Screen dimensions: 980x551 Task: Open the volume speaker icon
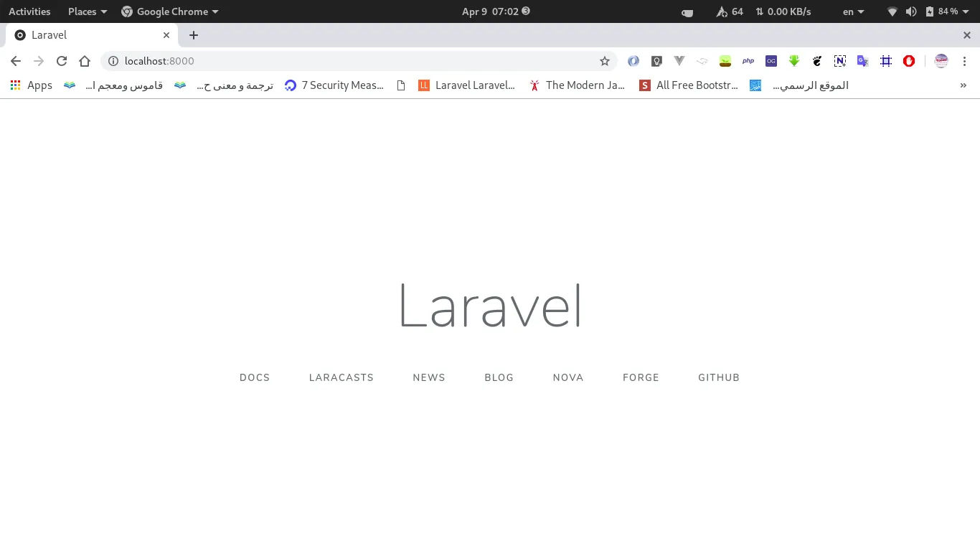pyautogui.click(x=911, y=11)
